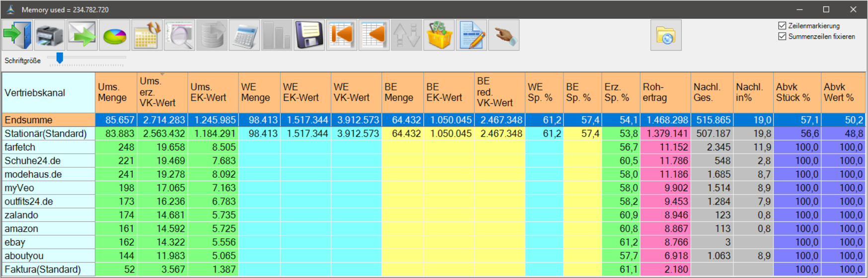Click the orange jump-to-first-column arrow icon
The image size is (868, 278).
pos(341,35)
